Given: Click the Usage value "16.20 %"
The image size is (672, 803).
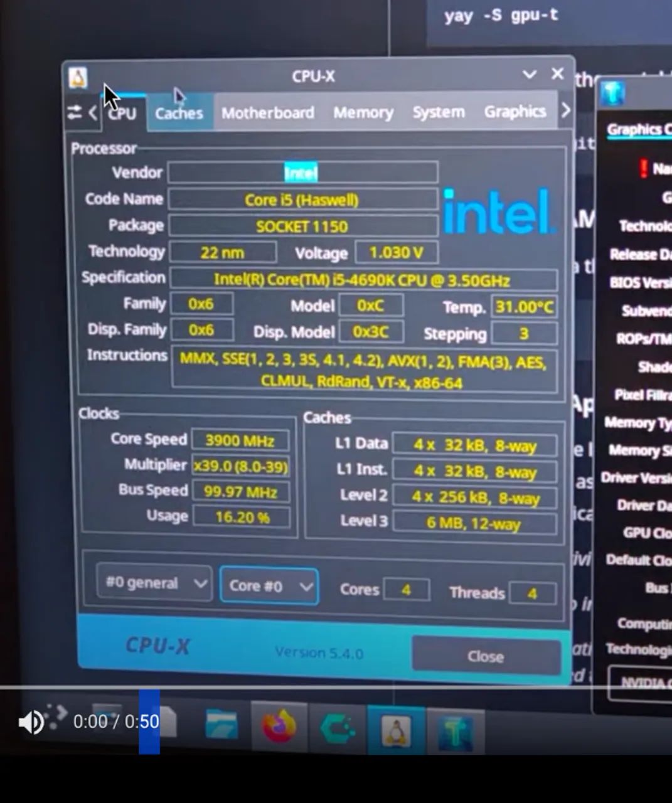Looking at the screenshot, I should tap(242, 517).
